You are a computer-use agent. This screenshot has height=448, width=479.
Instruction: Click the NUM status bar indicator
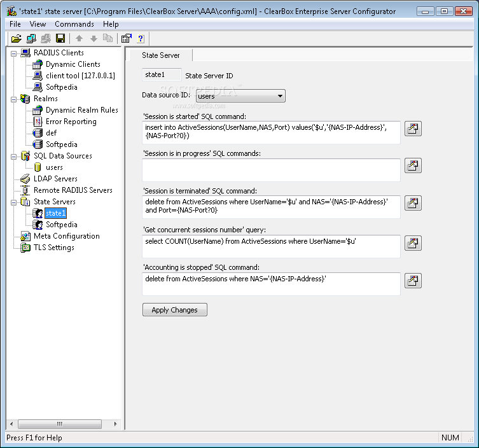point(450,438)
